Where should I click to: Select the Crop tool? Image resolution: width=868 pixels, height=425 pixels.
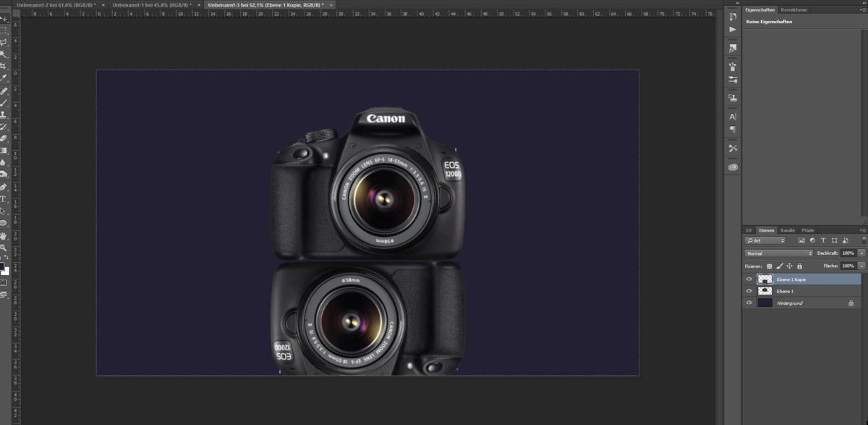(5, 67)
